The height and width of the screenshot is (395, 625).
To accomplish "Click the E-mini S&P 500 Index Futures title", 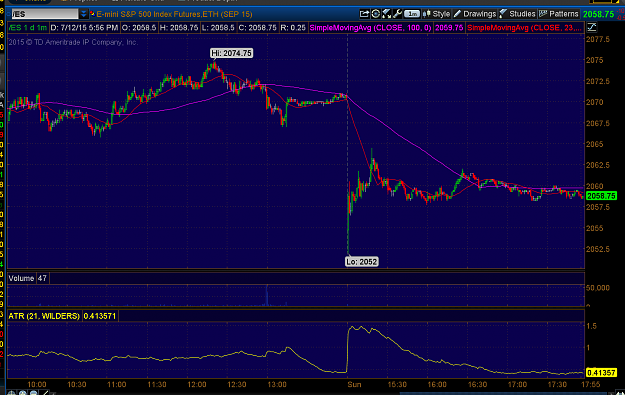I will click(x=174, y=14).
